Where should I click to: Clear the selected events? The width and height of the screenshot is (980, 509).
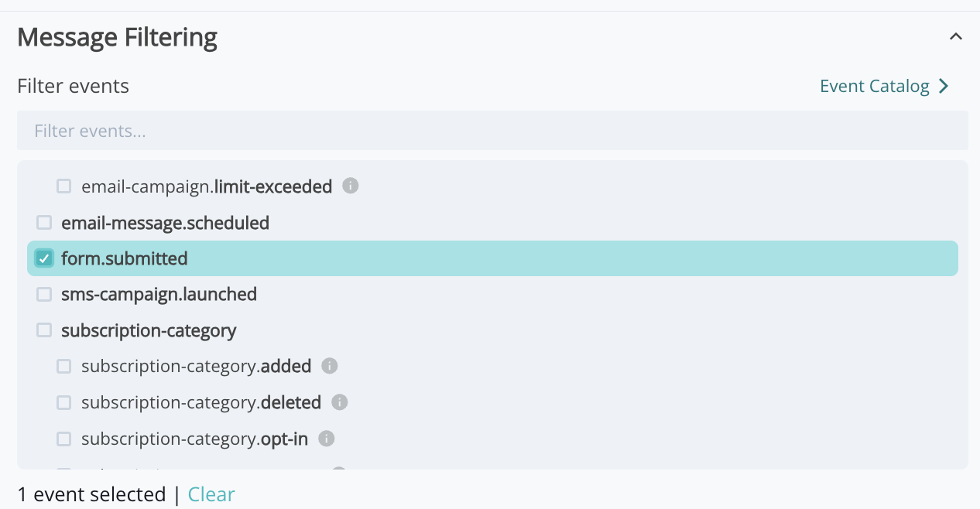[211, 494]
